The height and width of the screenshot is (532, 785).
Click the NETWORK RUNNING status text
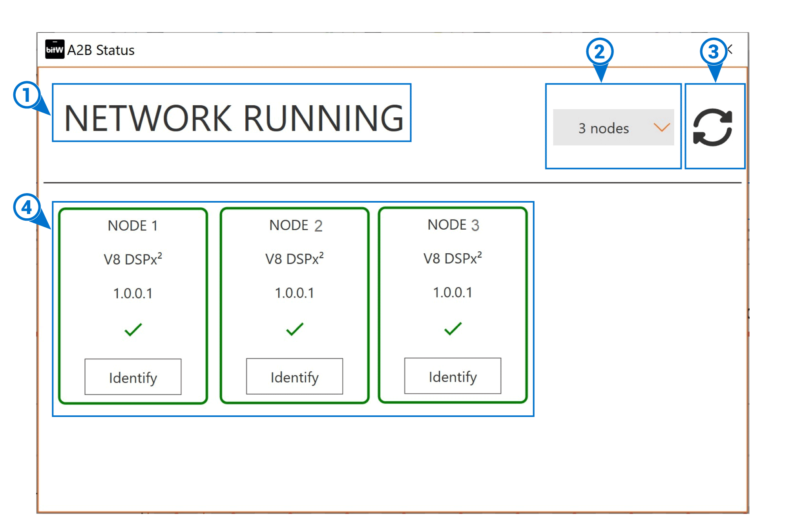[x=234, y=118]
